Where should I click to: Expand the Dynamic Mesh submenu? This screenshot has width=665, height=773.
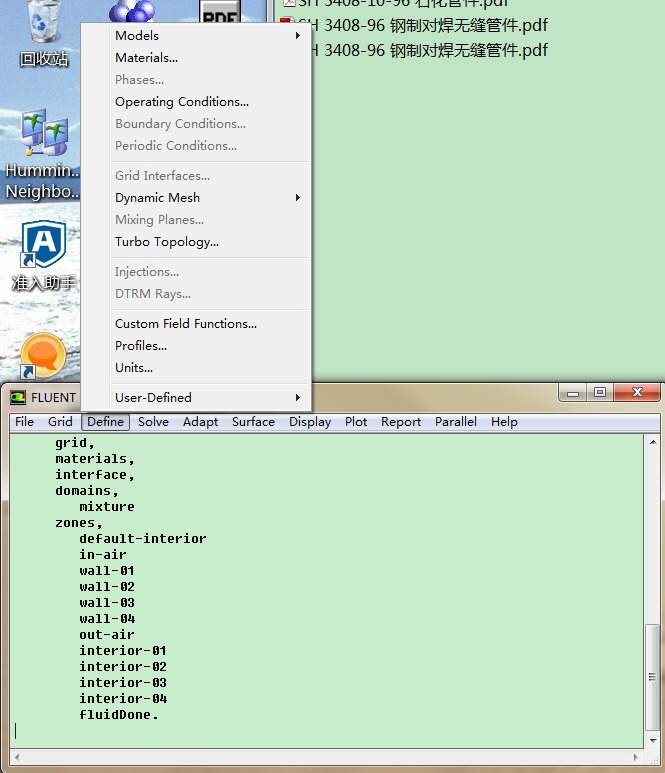click(196, 198)
